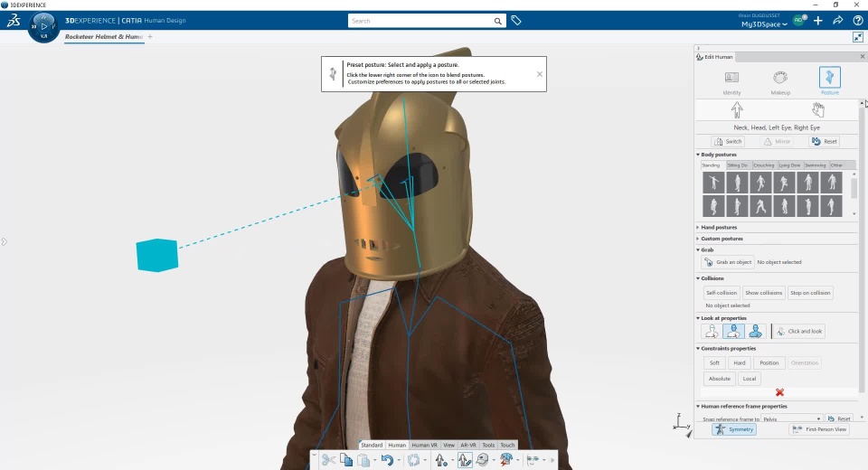This screenshot has height=470, width=868.
Task: Switch to the Swimming postures tab
Action: (x=816, y=165)
